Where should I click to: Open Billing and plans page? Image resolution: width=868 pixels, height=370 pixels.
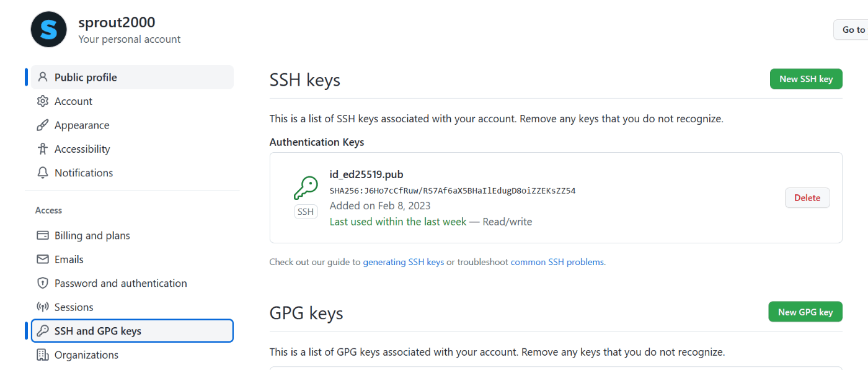[x=92, y=235]
